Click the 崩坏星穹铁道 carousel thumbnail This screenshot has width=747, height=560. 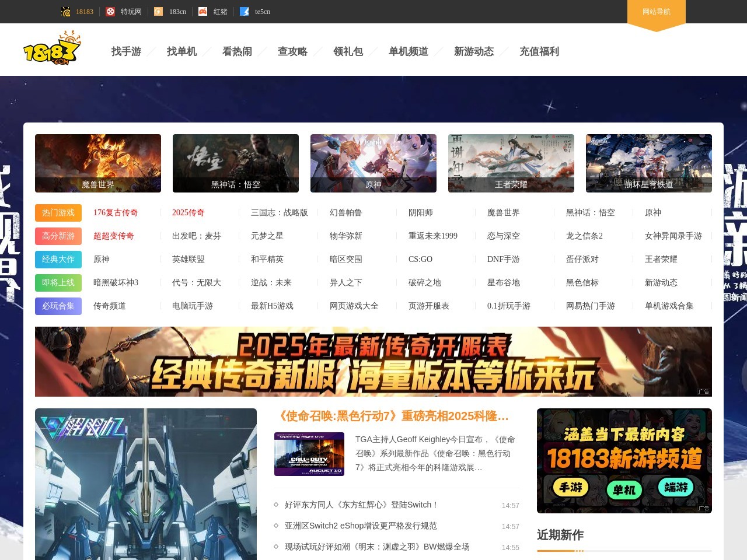[649, 163]
